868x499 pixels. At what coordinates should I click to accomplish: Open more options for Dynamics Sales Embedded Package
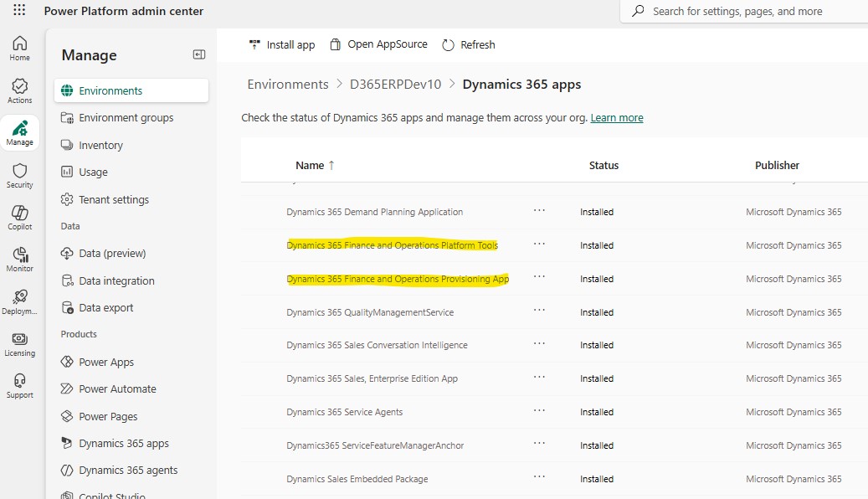click(x=539, y=477)
